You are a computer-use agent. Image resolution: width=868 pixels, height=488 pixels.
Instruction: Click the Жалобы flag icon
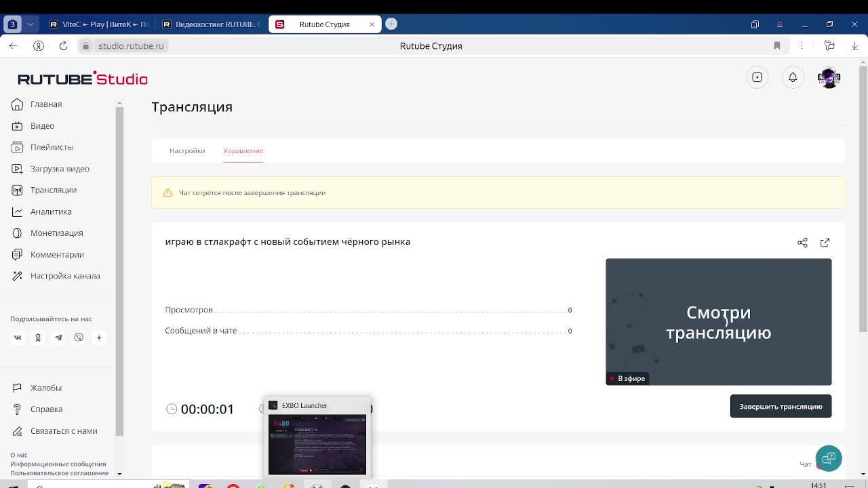point(17,388)
